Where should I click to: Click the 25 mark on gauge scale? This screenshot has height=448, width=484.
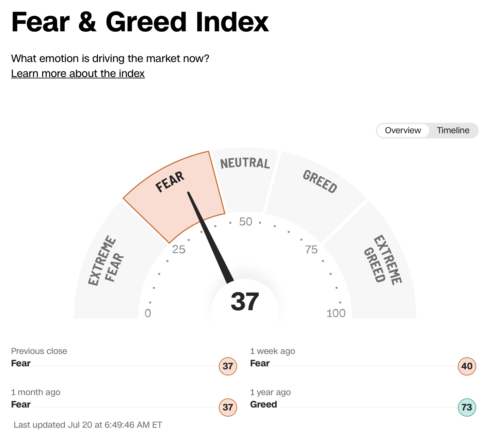click(x=179, y=249)
